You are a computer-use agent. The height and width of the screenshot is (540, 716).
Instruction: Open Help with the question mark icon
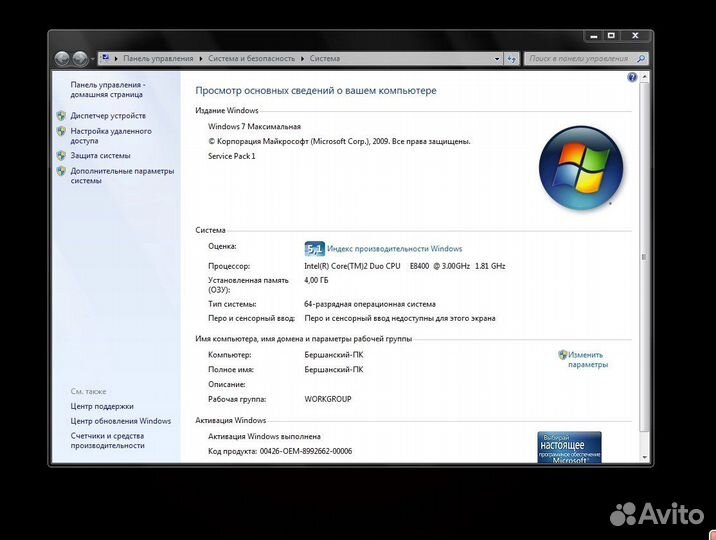pyautogui.click(x=632, y=77)
